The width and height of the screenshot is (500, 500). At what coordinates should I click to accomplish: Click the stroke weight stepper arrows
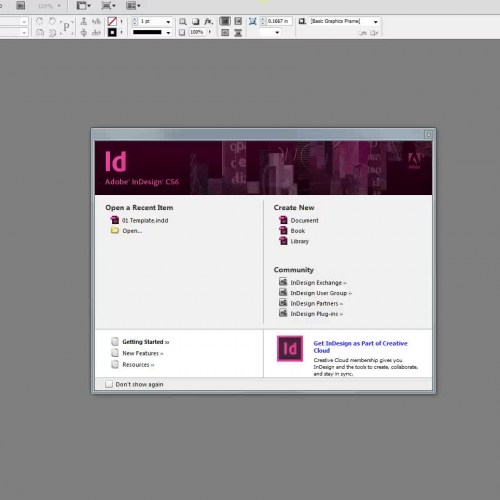(x=135, y=21)
